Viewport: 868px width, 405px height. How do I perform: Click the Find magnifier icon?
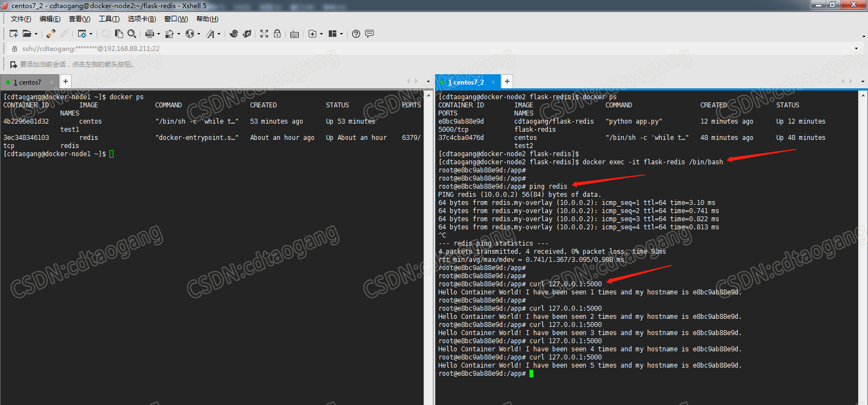pos(132,34)
